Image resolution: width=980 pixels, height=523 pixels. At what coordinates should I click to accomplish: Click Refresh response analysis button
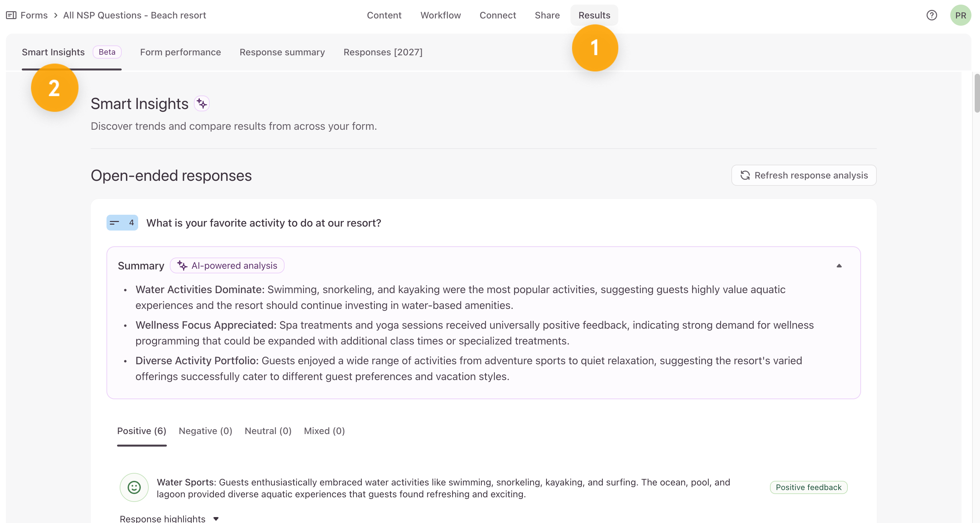coord(804,175)
